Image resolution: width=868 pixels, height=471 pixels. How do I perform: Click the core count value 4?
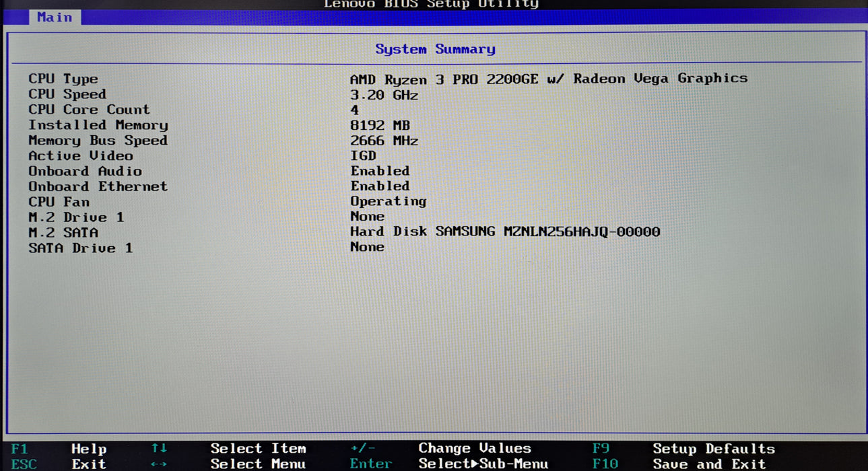click(355, 110)
